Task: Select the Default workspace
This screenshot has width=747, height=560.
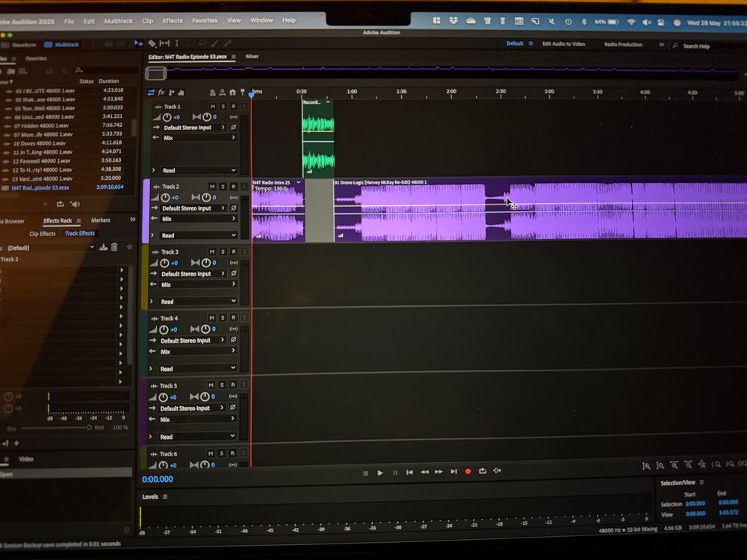Action: pyautogui.click(x=515, y=43)
